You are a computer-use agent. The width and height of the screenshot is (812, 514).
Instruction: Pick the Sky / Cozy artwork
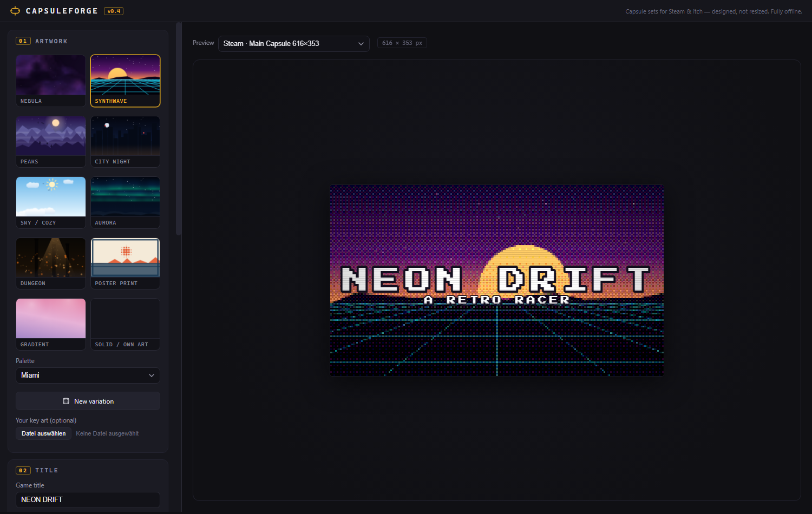[x=51, y=202]
